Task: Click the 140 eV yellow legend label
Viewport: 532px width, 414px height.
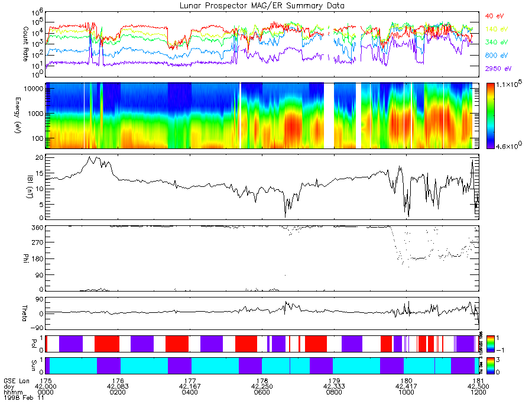Action: click(497, 29)
